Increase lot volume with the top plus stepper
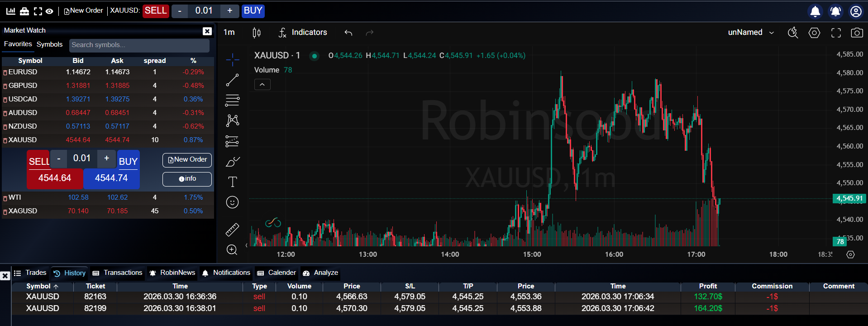 [x=230, y=11]
